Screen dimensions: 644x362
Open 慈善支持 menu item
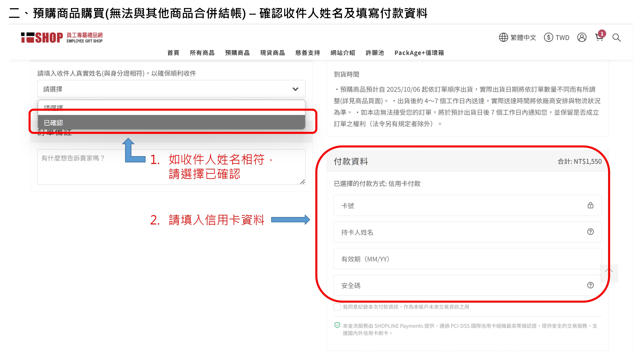pos(308,53)
